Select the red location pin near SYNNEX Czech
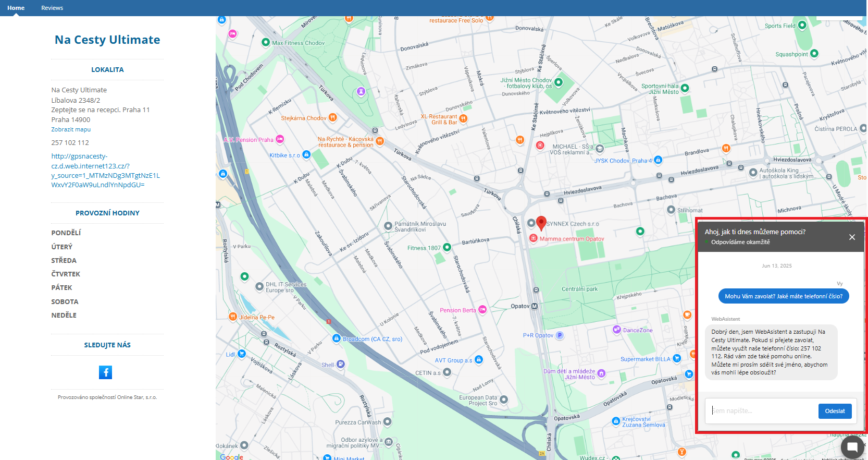Screen dimensions: 868x460 pos(541,223)
